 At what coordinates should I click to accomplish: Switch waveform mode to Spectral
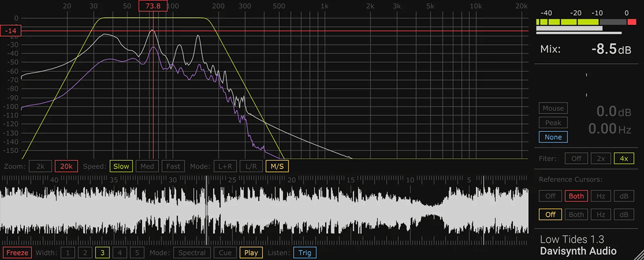(x=192, y=252)
